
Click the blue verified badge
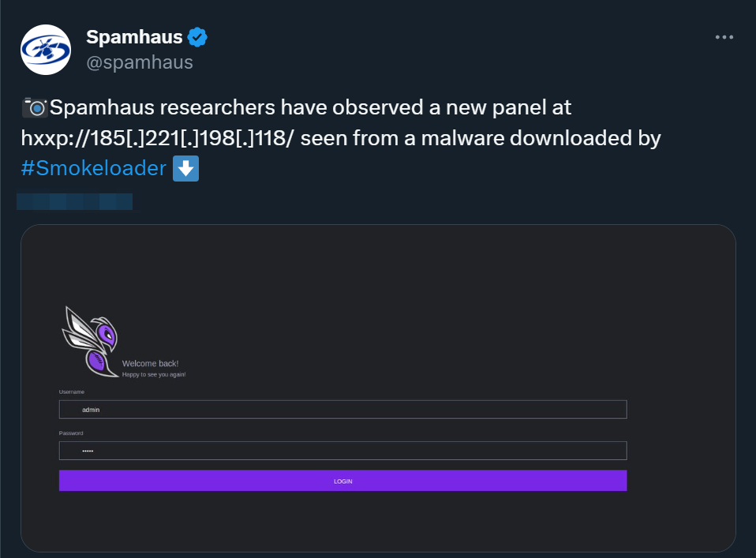pyautogui.click(x=197, y=37)
